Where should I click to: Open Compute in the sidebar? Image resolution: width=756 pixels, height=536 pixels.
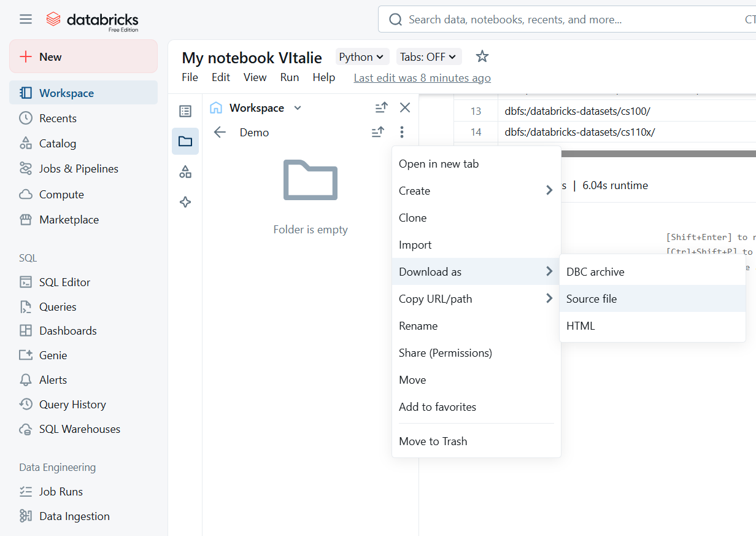(x=83, y=194)
